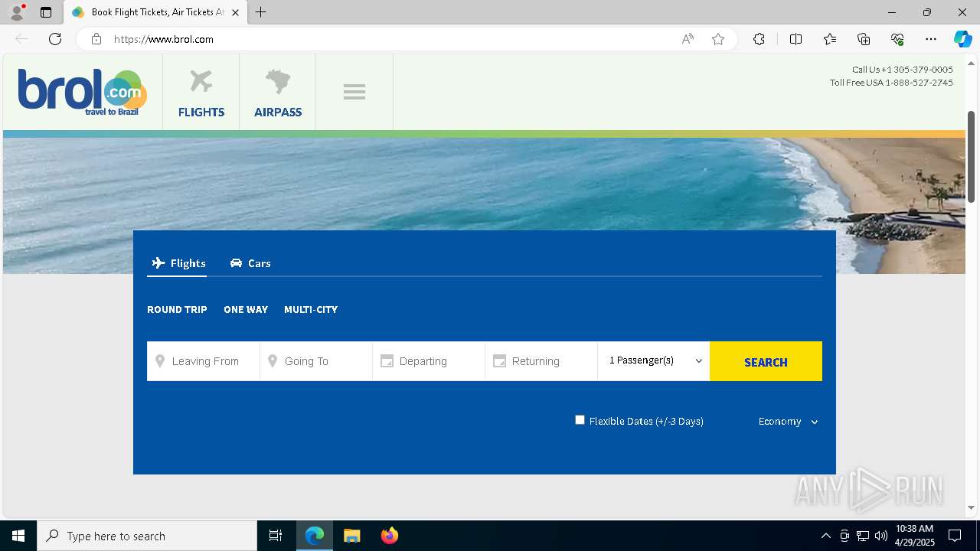980x551 pixels.
Task: Launch Firefox from taskbar
Action: pos(389,536)
